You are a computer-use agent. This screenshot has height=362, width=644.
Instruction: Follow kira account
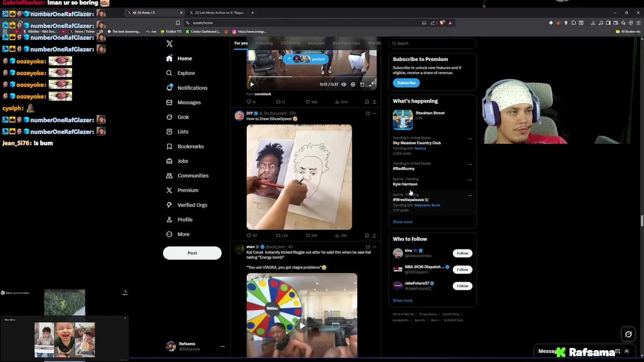coord(462,253)
